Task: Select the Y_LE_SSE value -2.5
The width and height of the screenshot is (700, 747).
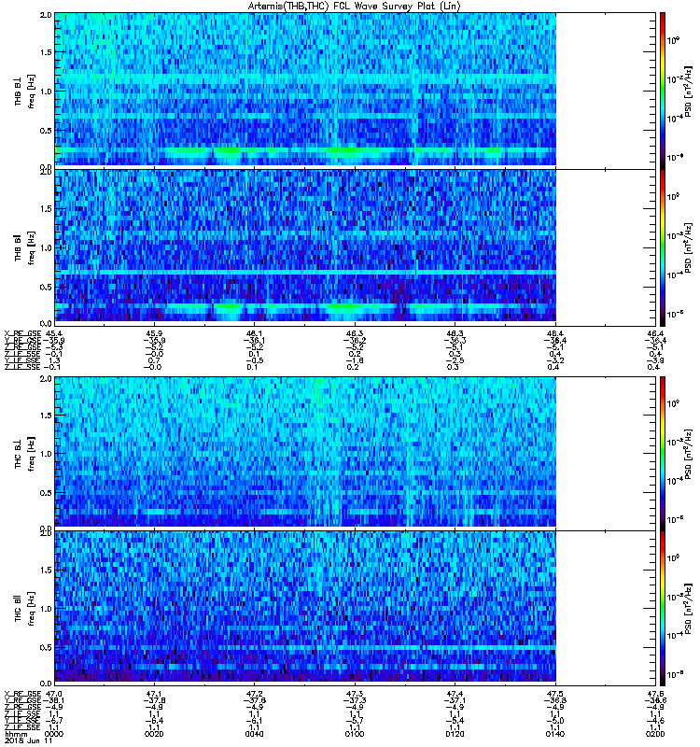Action: coord(454,360)
